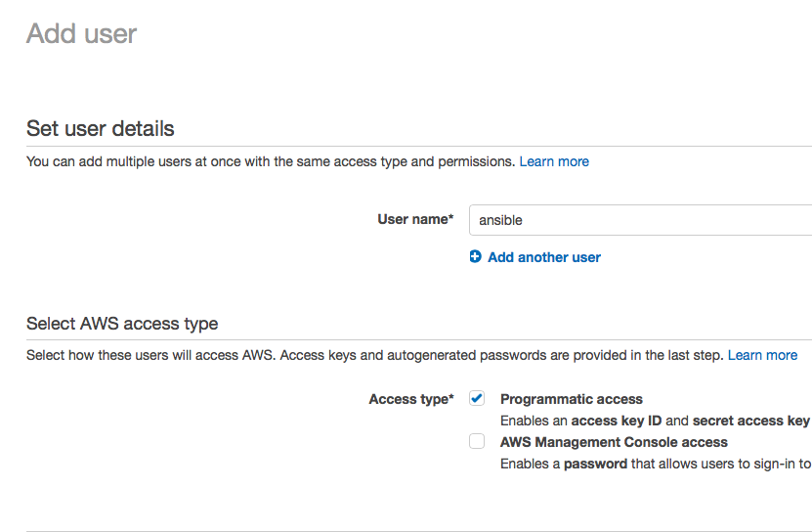Click the access key ID description text
This screenshot has height=532, width=812.
[x=655, y=421]
